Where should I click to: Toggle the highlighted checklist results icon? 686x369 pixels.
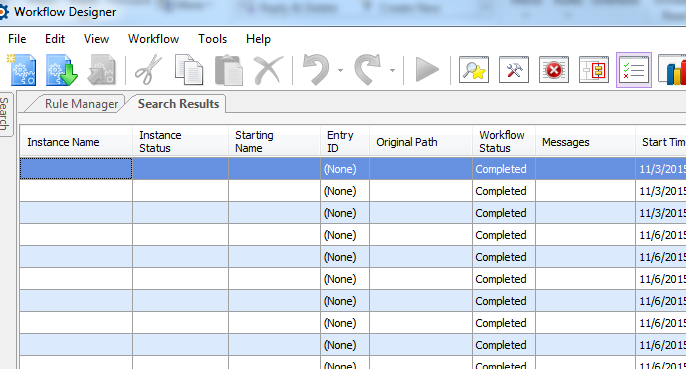click(x=634, y=70)
